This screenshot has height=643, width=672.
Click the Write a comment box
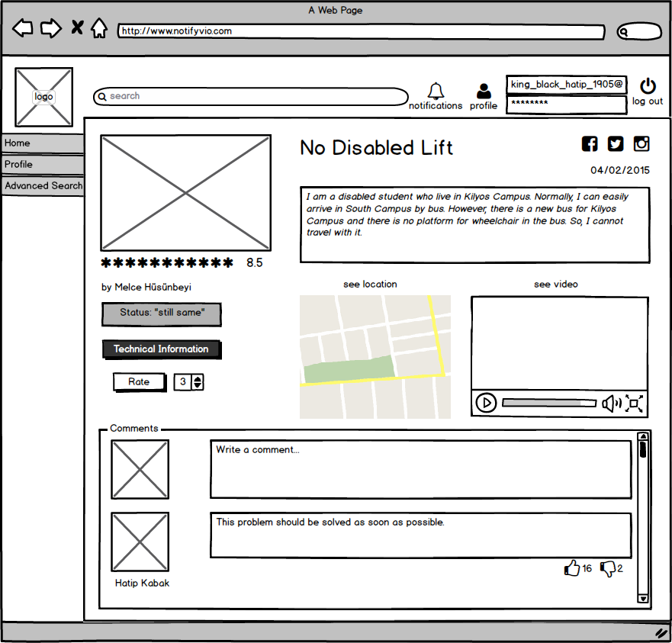coord(421,469)
